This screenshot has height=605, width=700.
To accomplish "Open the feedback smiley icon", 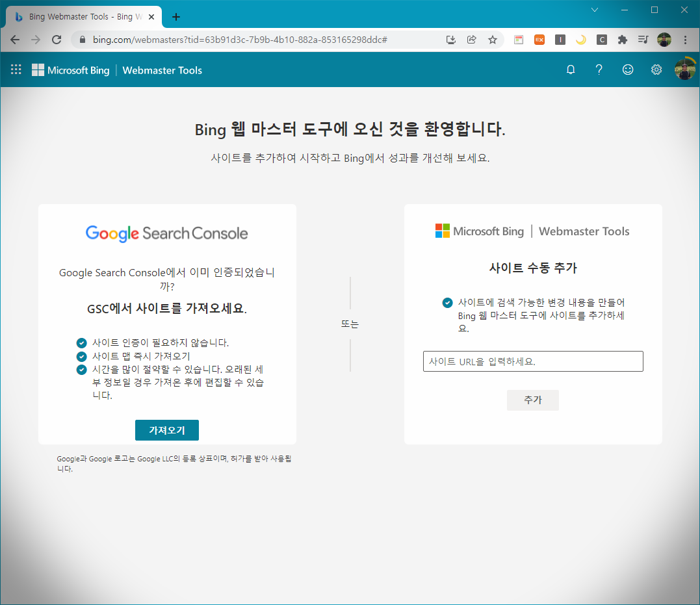I will point(628,70).
